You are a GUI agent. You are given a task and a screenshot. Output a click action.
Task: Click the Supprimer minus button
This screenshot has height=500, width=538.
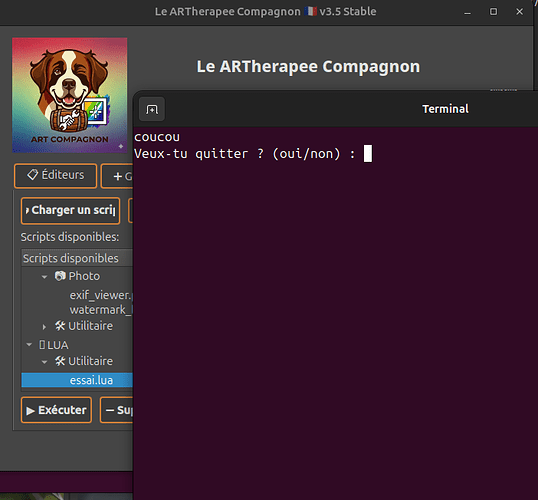pos(117,410)
